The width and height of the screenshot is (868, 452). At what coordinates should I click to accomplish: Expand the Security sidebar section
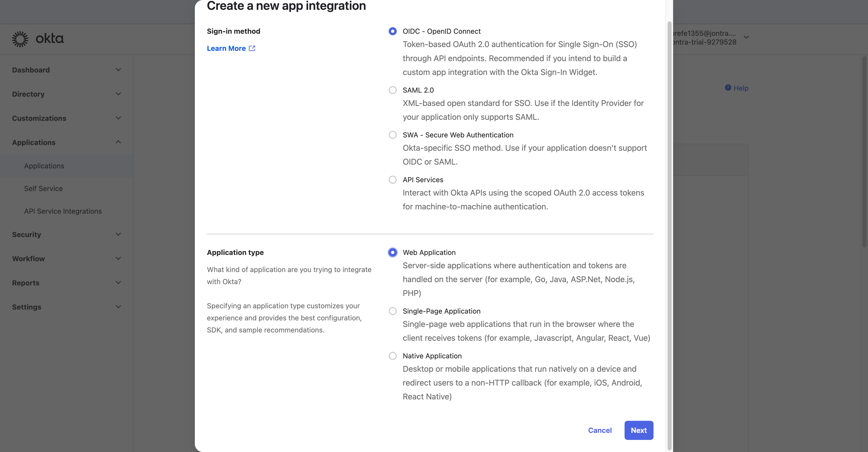(118, 234)
